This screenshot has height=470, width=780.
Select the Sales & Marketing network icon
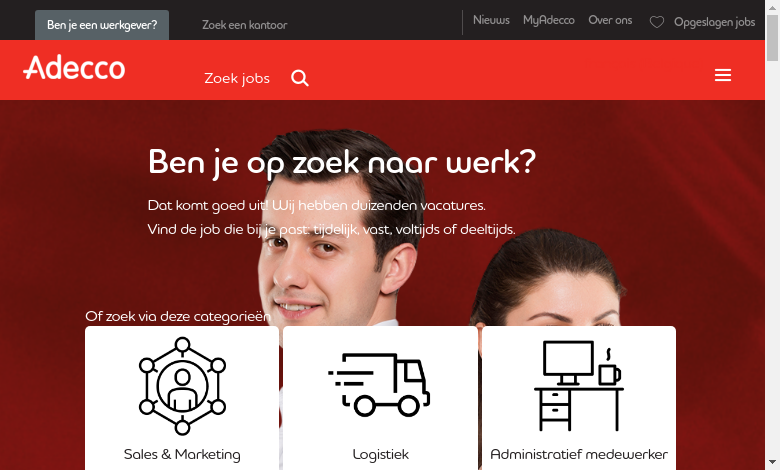coord(182,385)
